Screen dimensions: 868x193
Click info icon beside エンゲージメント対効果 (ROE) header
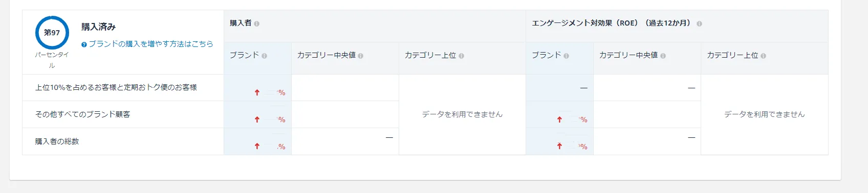point(699,23)
